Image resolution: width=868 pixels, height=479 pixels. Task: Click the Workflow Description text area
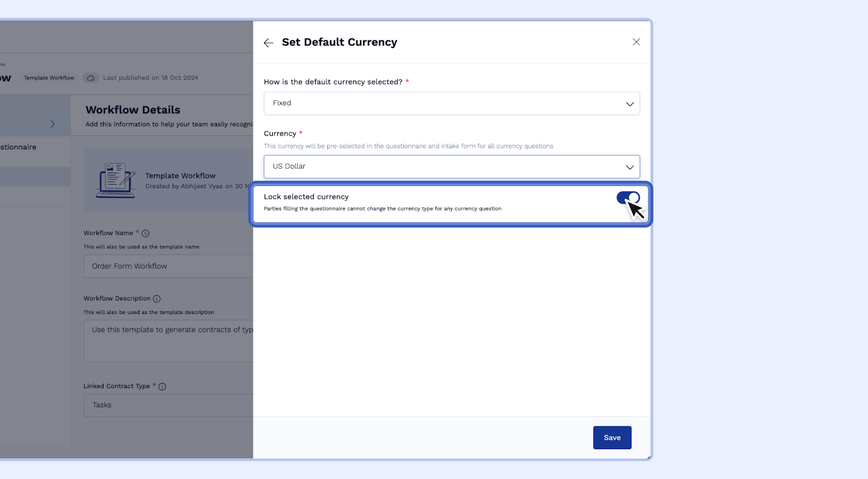tap(168, 341)
